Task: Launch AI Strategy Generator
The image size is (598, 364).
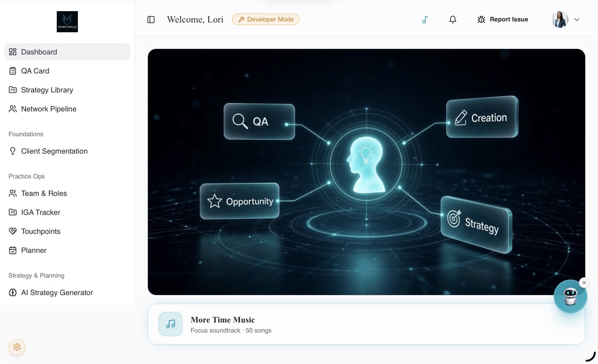Action: [67, 293]
